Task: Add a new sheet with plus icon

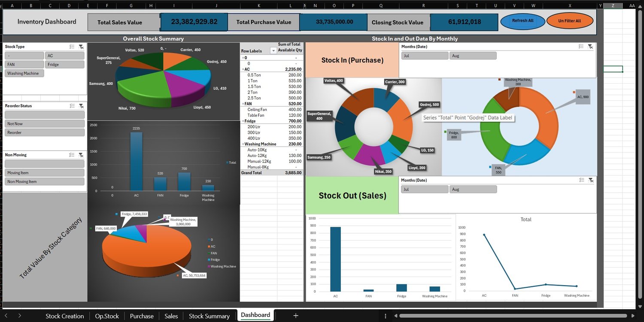Action: (x=296, y=316)
